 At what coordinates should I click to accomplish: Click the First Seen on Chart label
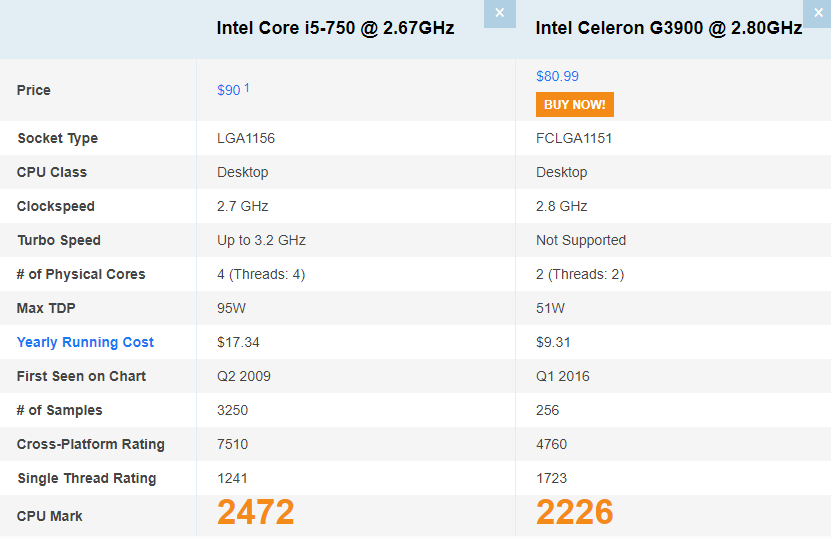tap(81, 376)
